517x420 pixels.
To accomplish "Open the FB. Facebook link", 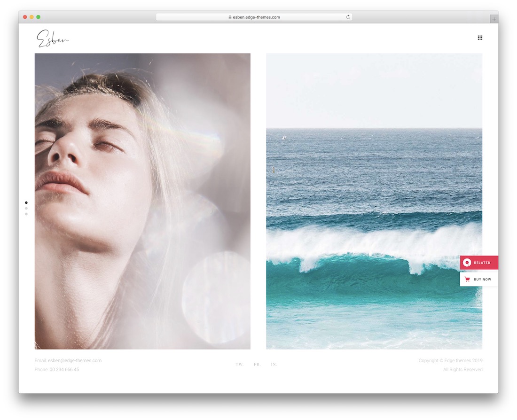I will tap(257, 364).
